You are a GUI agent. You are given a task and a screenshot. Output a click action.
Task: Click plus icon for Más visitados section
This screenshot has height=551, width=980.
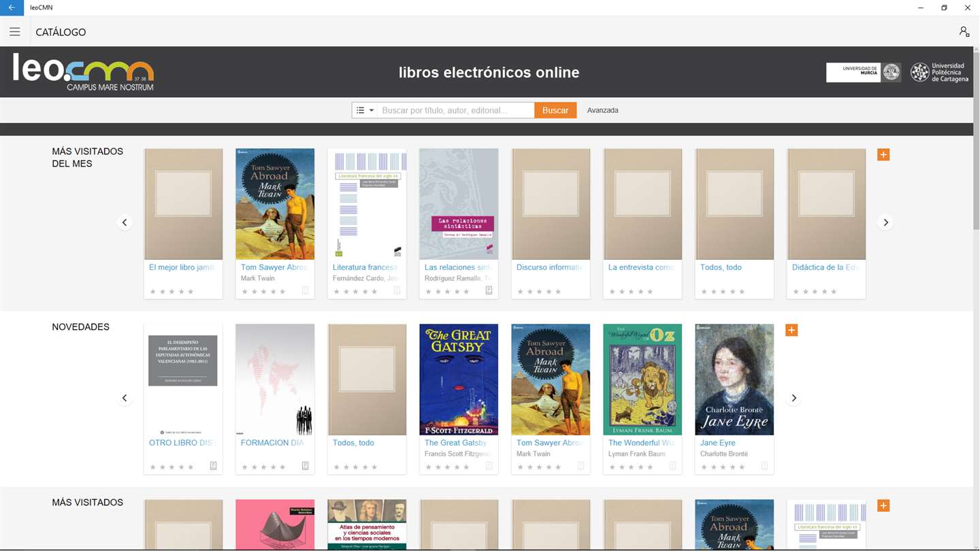pyautogui.click(x=883, y=506)
